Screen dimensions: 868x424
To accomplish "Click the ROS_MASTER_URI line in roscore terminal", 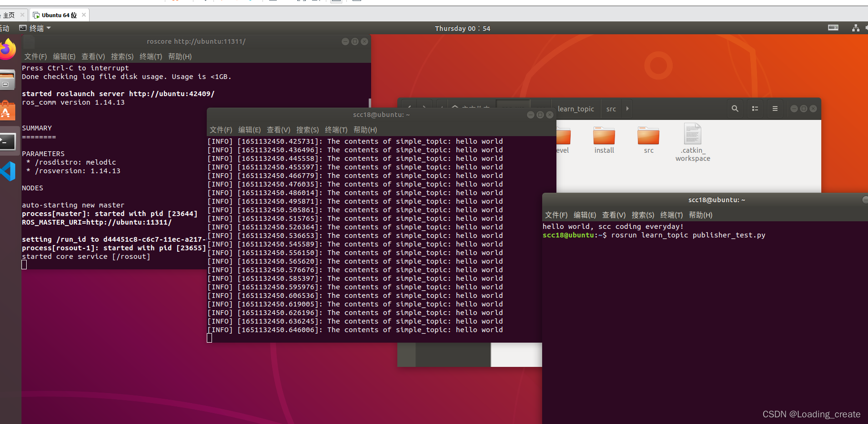I will (97, 222).
